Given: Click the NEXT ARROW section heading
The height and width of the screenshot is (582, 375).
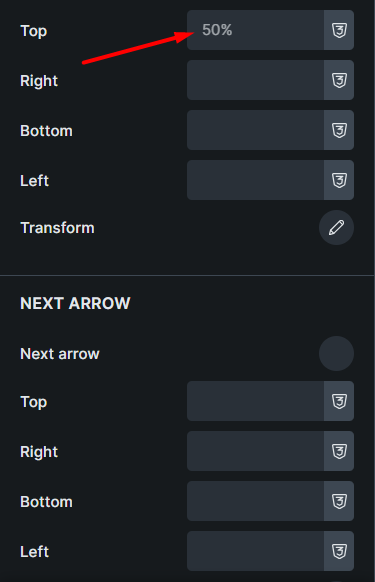Looking at the screenshot, I should [x=75, y=303].
